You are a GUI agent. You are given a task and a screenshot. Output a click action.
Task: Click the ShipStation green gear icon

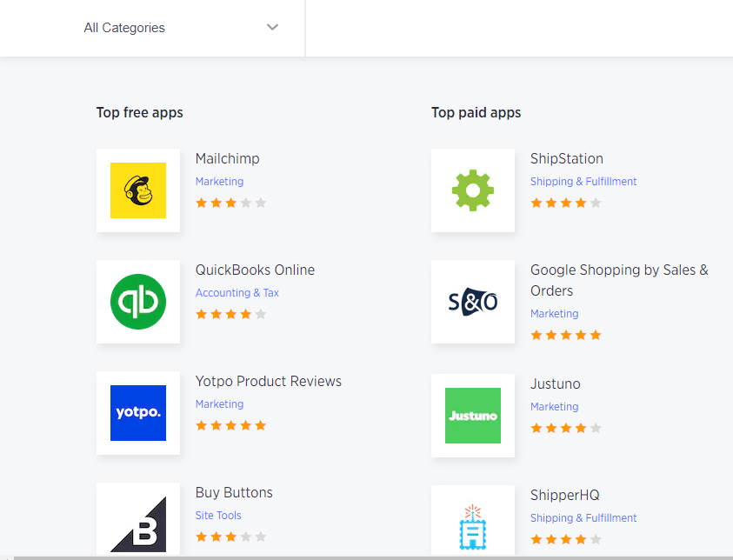(x=473, y=190)
